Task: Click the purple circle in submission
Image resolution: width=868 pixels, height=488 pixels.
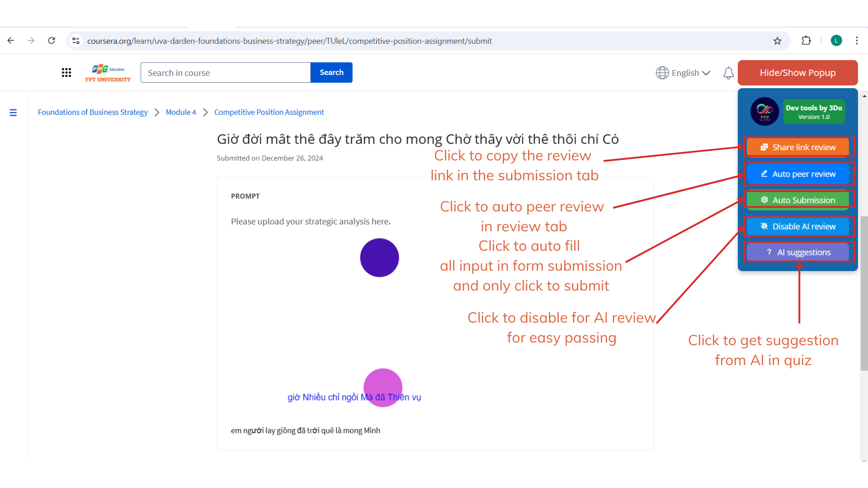Action: (x=379, y=258)
